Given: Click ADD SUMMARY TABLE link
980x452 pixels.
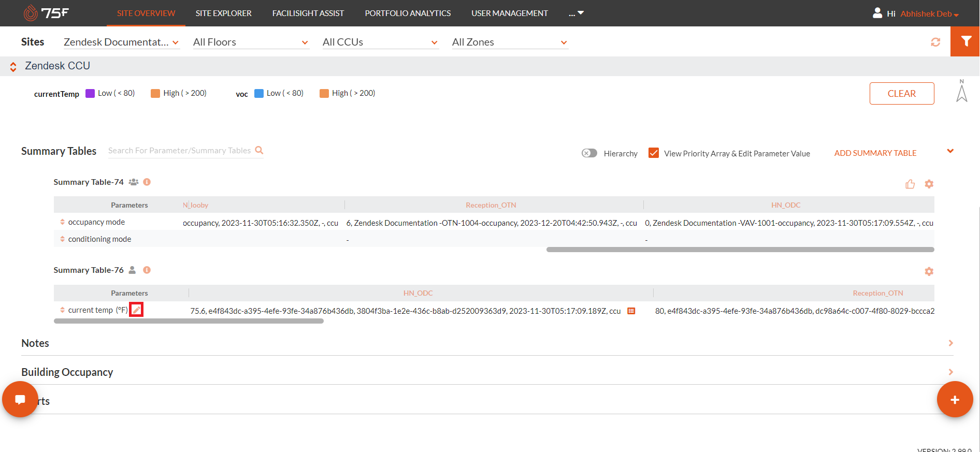Looking at the screenshot, I should 875,153.
